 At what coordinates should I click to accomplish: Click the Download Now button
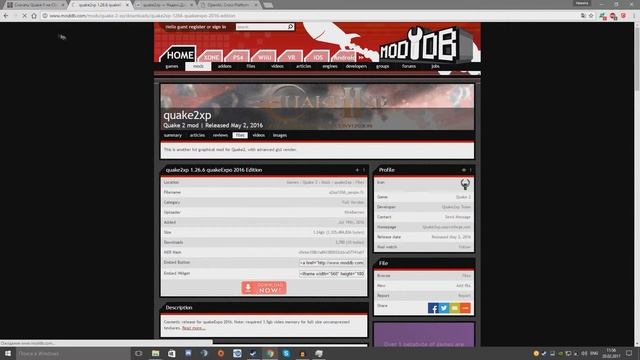[264, 288]
